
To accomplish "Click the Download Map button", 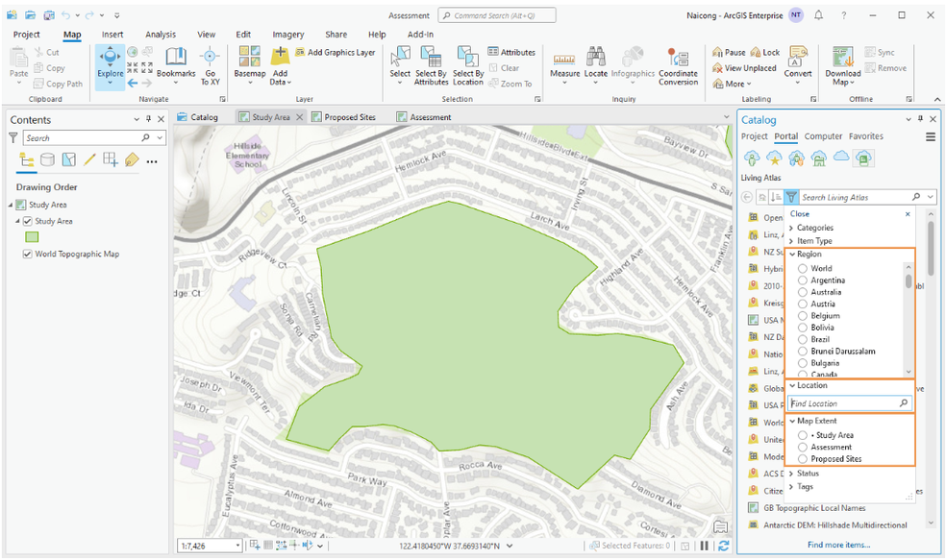I will point(843,66).
